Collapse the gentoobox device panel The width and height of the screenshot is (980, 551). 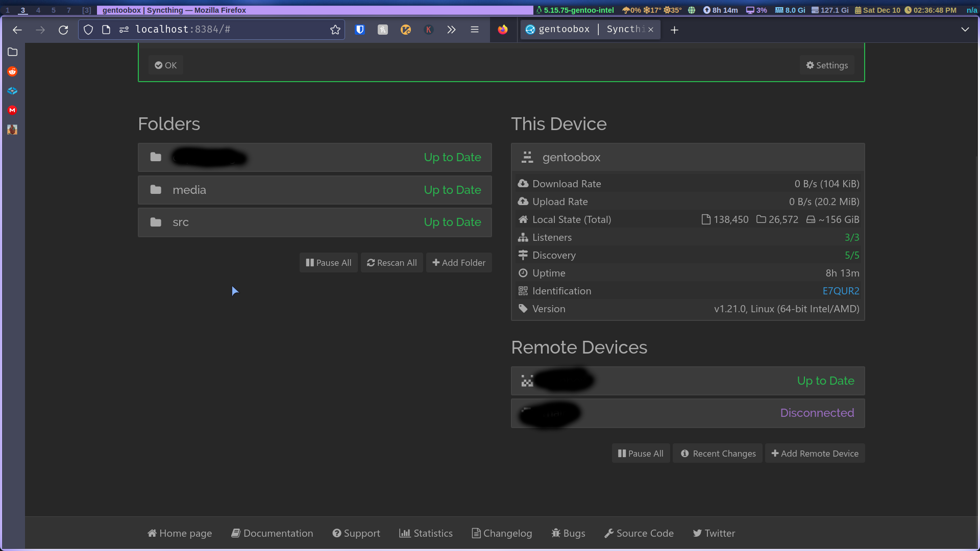[688, 157]
